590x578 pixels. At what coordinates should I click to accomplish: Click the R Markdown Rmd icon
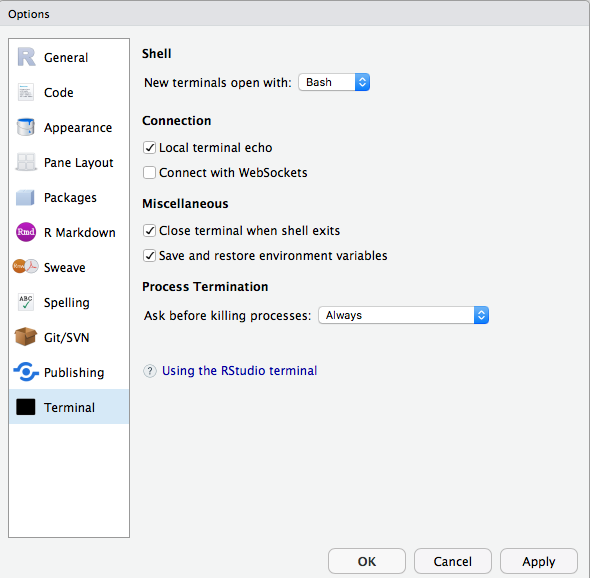click(x=26, y=232)
